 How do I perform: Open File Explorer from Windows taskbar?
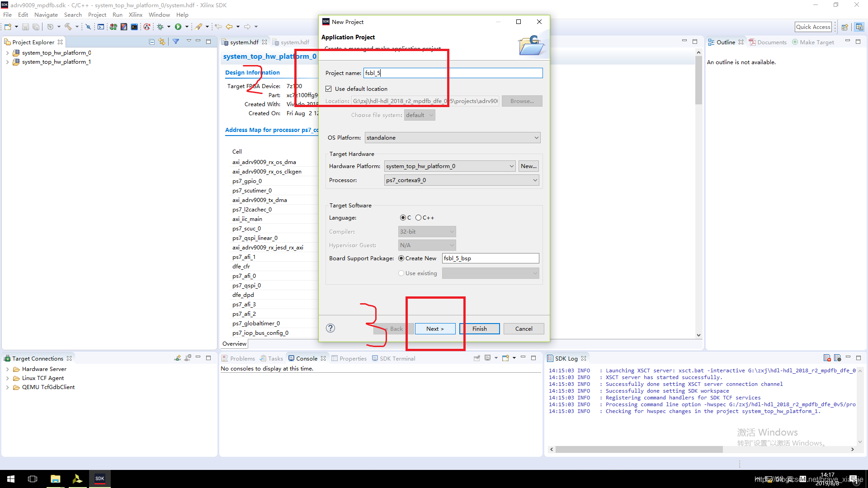[x=55, y=479]
